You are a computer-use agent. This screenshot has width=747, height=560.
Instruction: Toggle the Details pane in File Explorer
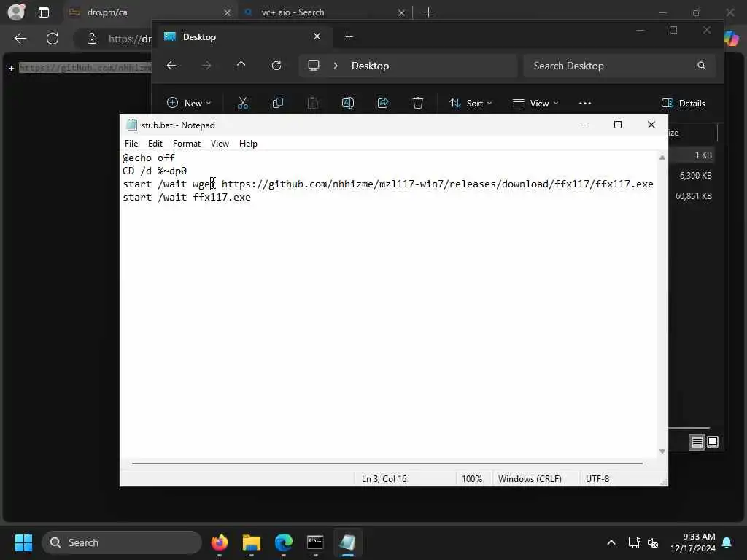683,103
